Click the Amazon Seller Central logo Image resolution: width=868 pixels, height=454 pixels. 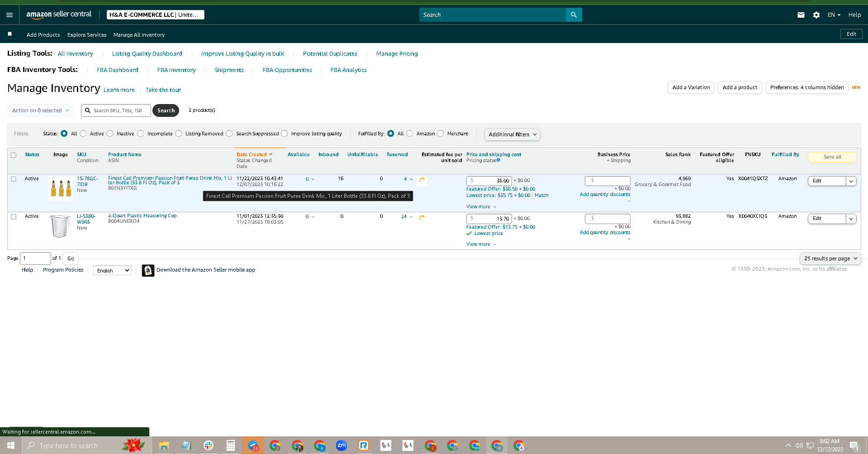coord(59,14)
